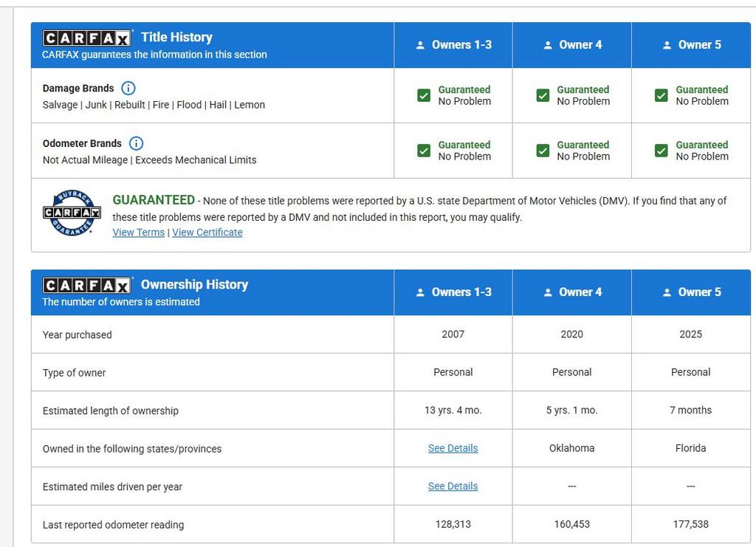Viewport: 756px width, 547px height.
Task: Click Odometer Brands green checkmark for Owner 5
Action: point(661,151)
